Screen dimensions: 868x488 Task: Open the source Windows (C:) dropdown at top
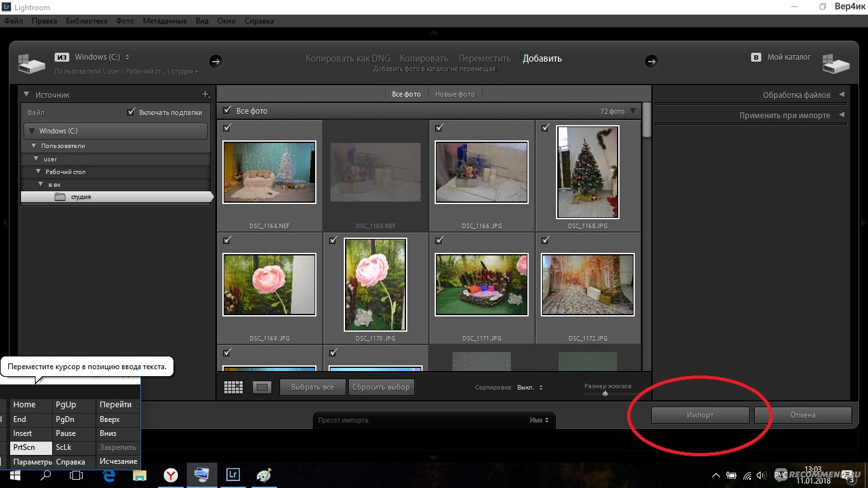pyautogui.click(x=102, y=57)
